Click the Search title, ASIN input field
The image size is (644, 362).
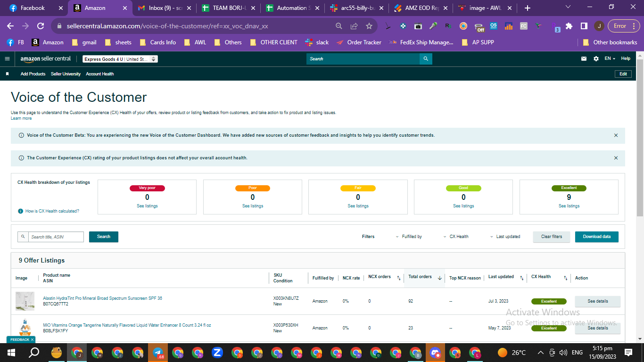pyautogui.click(x=56, y=237)
